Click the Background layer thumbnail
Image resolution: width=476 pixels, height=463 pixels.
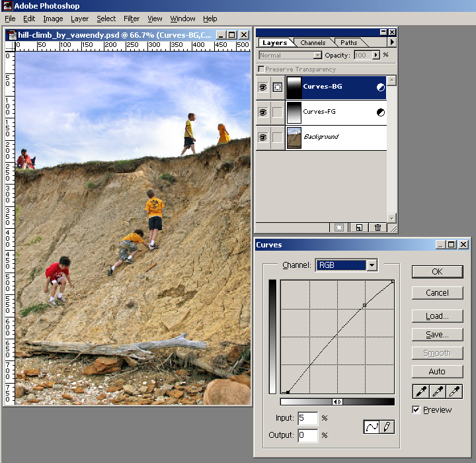pyautogui.click(x=294, y=138)
